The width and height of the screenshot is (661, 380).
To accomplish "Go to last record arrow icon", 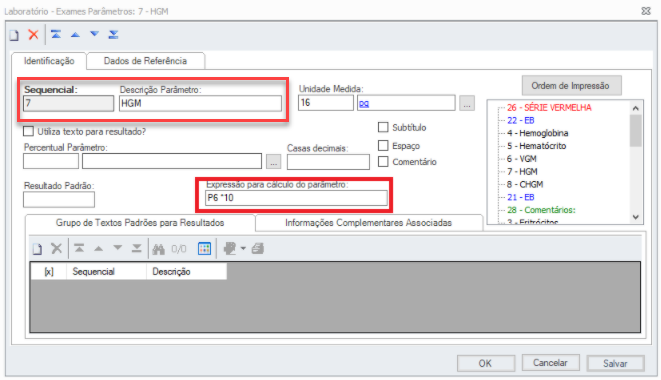I will [113, 34].
